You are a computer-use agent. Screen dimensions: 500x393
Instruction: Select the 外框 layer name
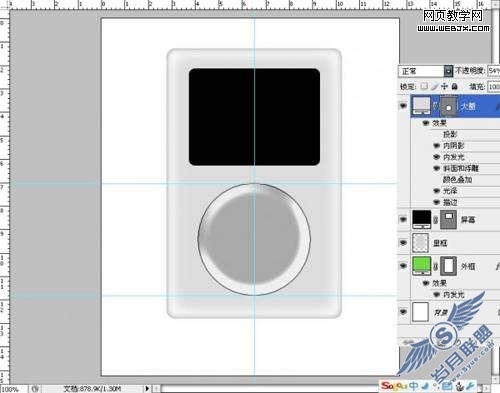(x=468, y=266)
